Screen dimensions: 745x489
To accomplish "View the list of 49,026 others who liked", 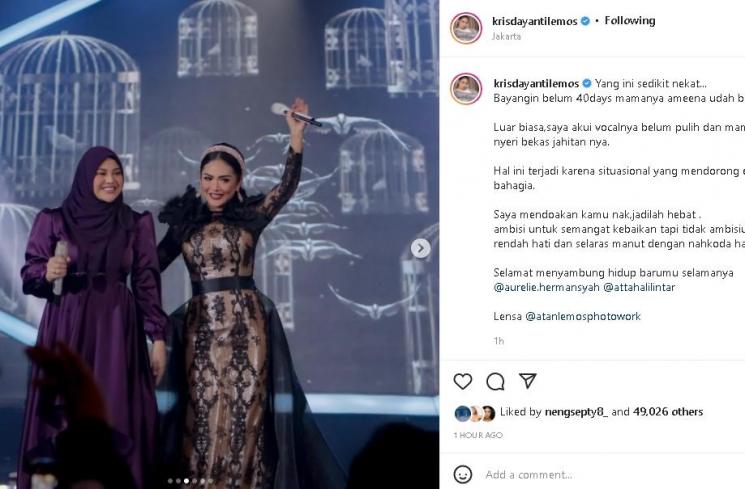I will 668,412.
